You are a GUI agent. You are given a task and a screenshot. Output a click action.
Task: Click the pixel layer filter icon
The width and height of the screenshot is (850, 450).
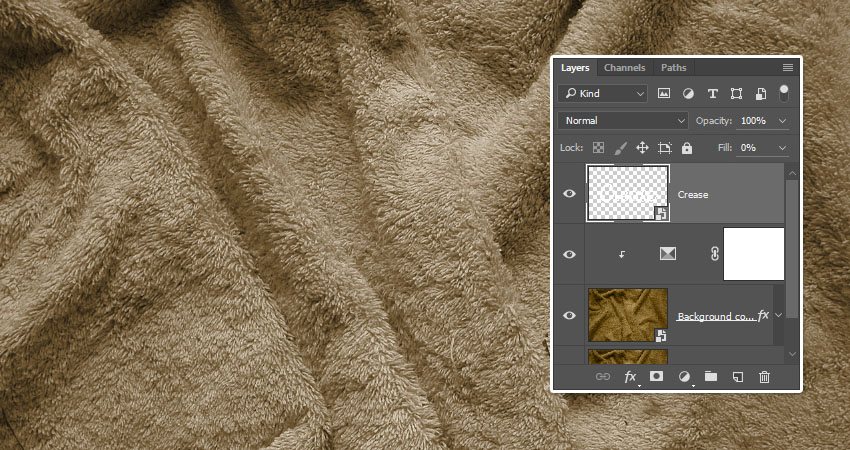(664, 93)
